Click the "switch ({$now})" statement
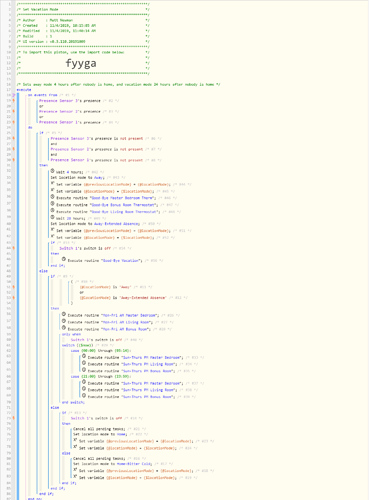Viewport: 370px width, 500px height. pos(78,345)
